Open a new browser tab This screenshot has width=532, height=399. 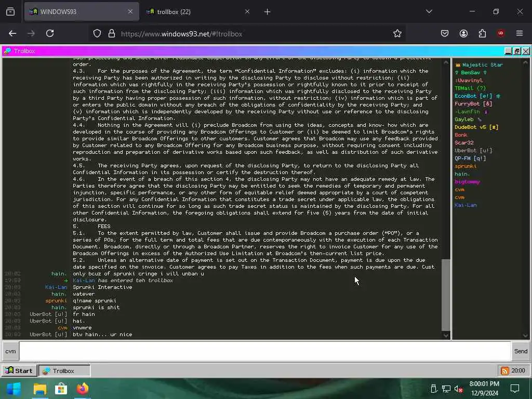(x=267, y=12)
